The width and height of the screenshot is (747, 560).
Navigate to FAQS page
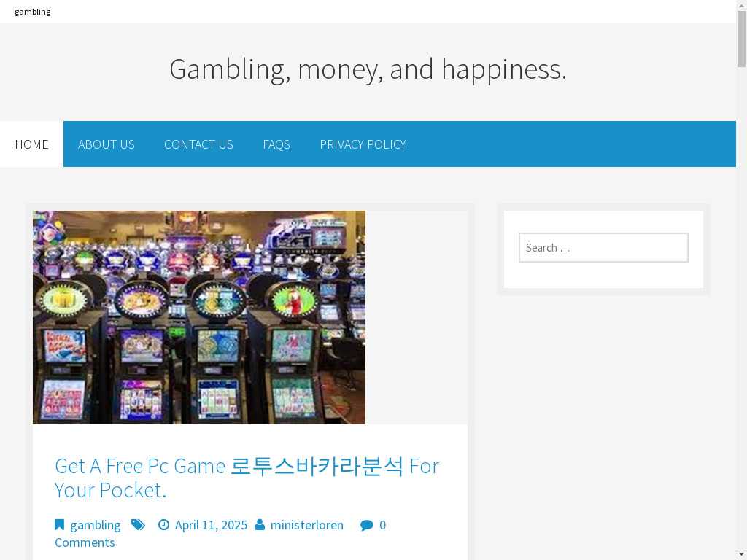(x=276, y=144)
